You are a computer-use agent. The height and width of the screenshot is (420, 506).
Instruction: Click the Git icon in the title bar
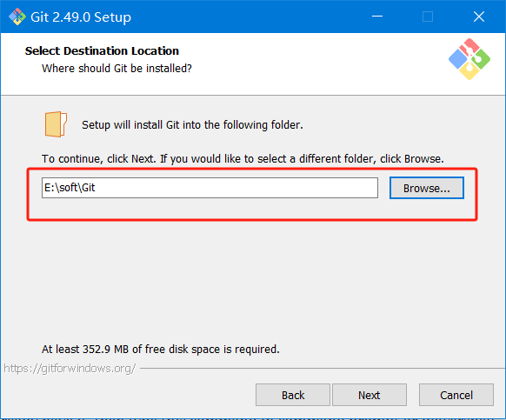pyautogui.click(x=17, y=17)
